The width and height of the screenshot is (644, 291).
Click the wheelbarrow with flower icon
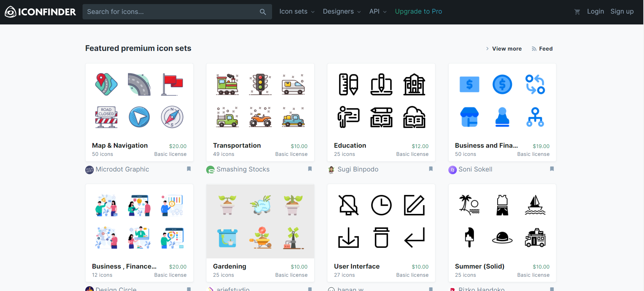coord(260,238)
